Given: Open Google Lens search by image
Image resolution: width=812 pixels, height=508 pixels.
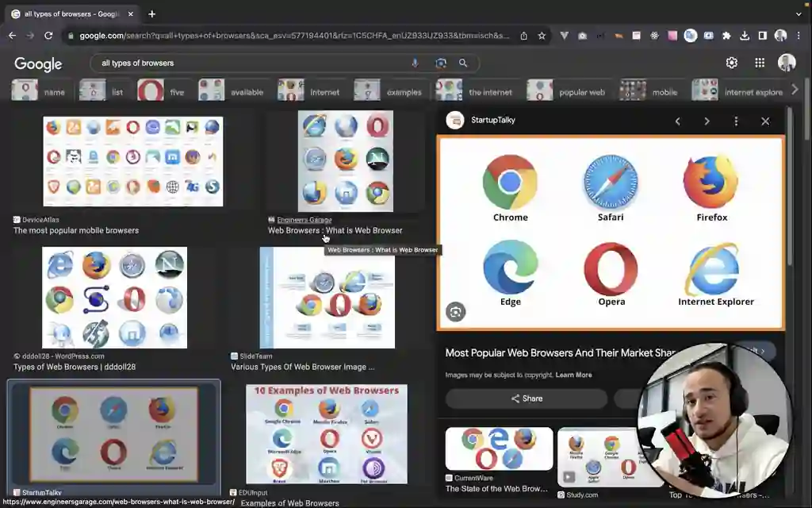Looking at the screenshot, I should [x=440, y=63].
